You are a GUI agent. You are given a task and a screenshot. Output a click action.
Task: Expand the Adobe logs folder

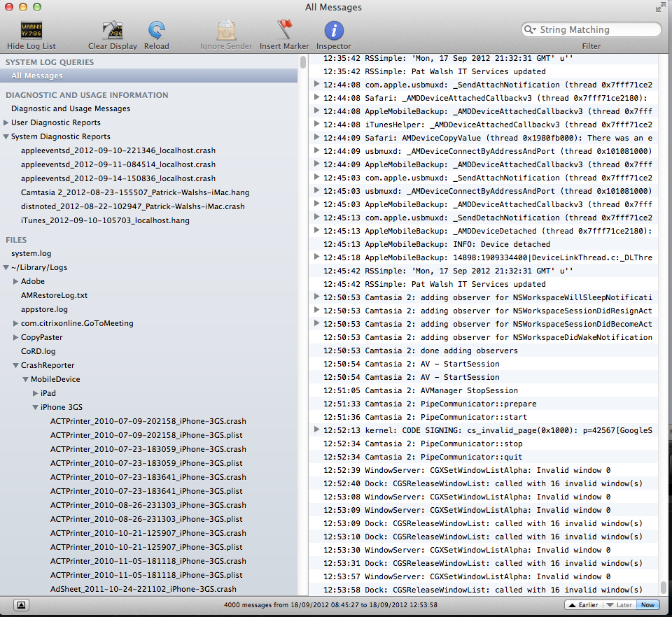(x=16, y=281)
